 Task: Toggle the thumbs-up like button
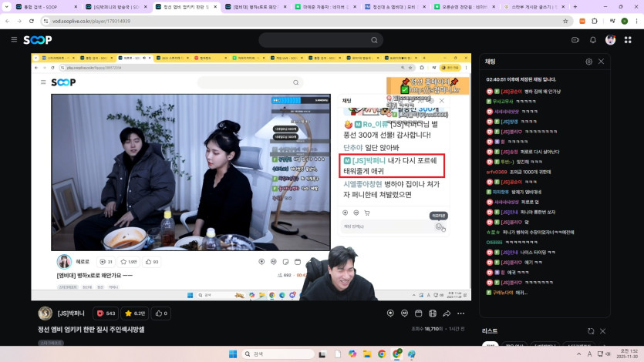pyautogui.click(x=162, y=313)
